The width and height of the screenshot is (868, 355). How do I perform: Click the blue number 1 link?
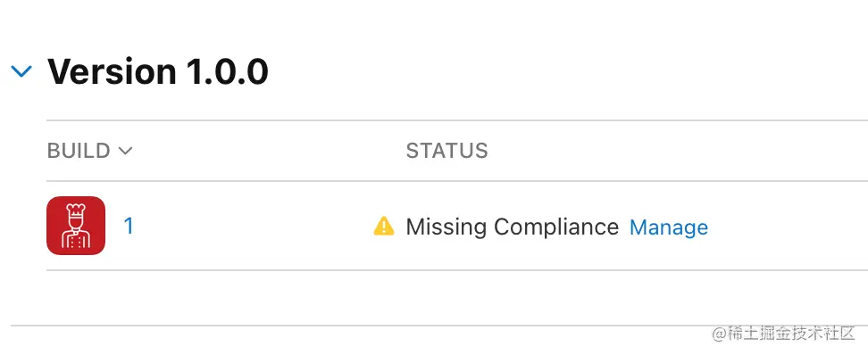(x=129, y=226)
